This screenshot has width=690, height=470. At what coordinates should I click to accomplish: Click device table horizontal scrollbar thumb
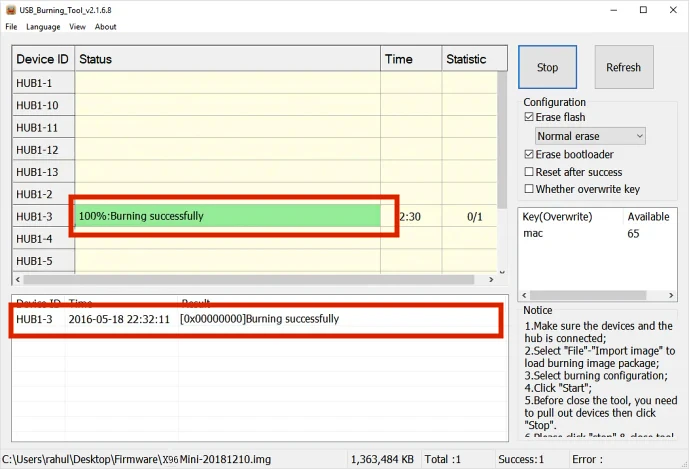[x=249, y=279]
